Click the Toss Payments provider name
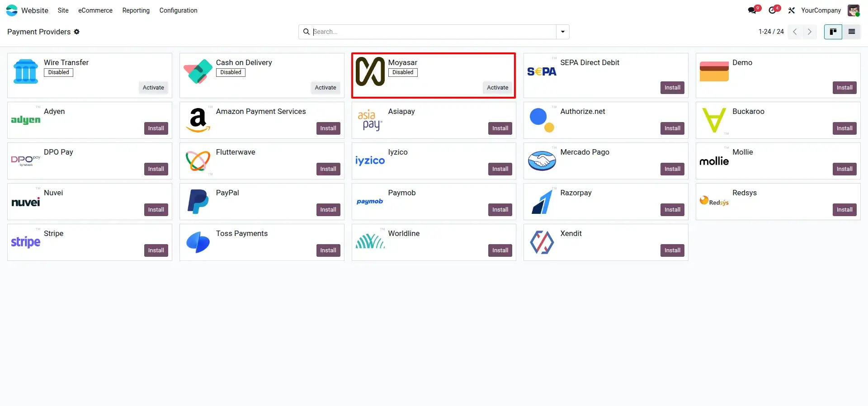Viewport: 868px width, 406px height. coord(242,234)
